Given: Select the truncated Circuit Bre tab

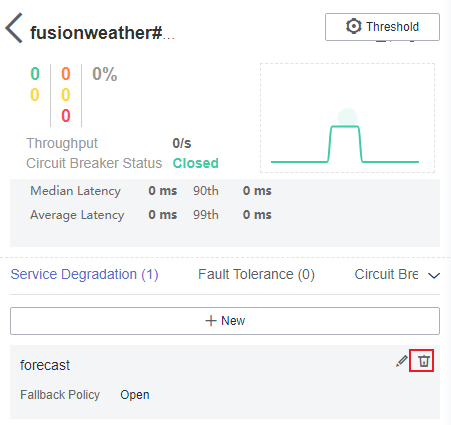Looking at the screenshot, I should click(386, 274).
